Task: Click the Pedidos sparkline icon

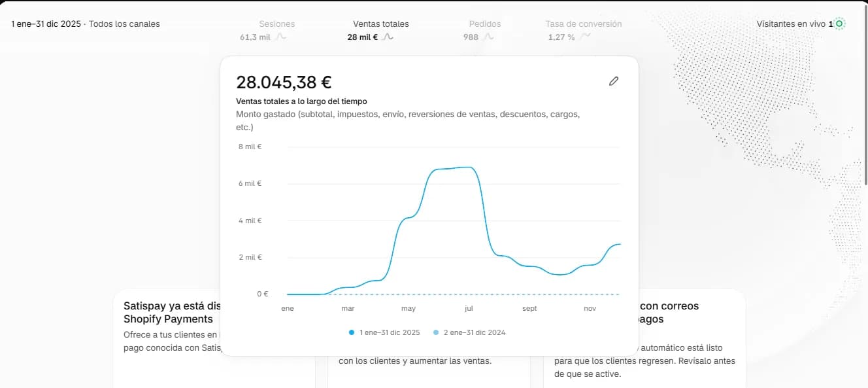Action: point(488,37)
